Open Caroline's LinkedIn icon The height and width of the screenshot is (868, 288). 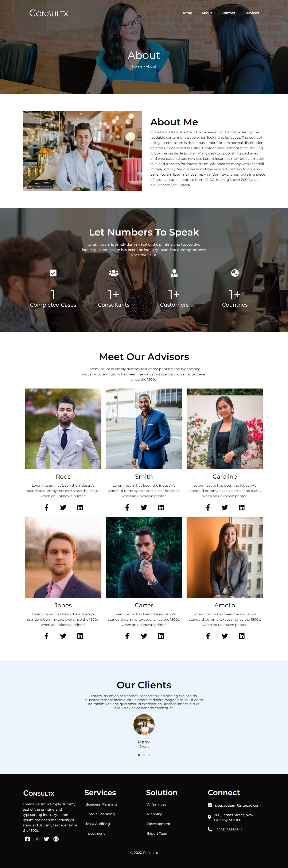point(242,508)
